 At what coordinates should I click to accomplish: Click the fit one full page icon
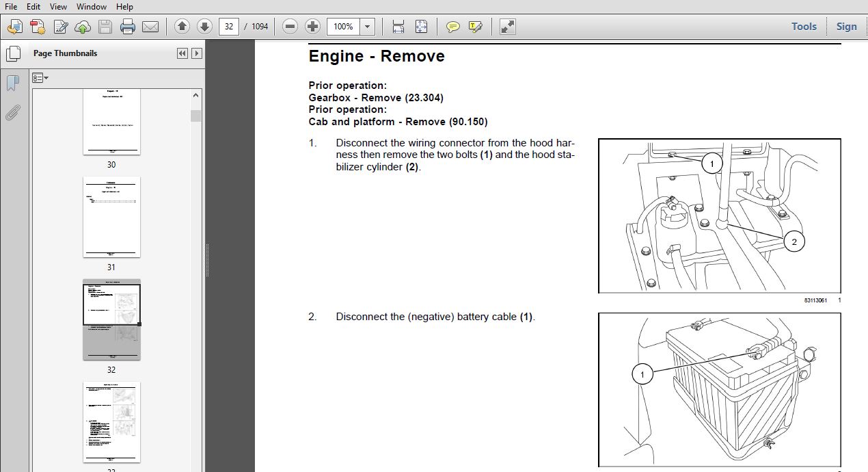click(x=421, y=27)
